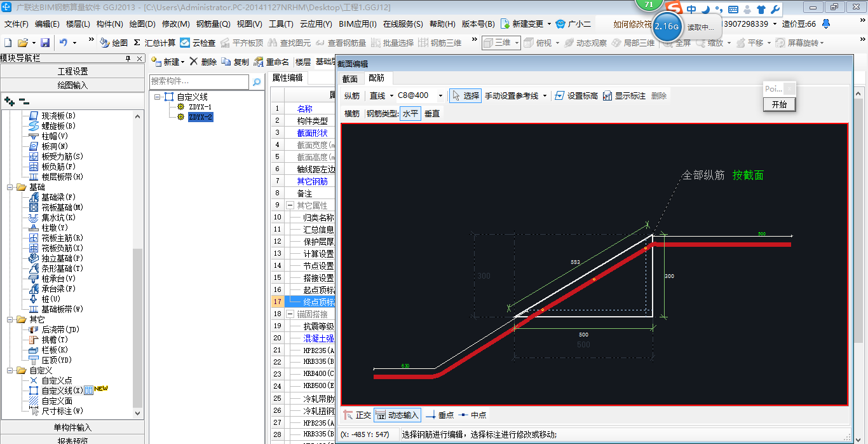Collapse the 自定义 tree folder
This screenshot has height=444, width=868.
(11, 370)
